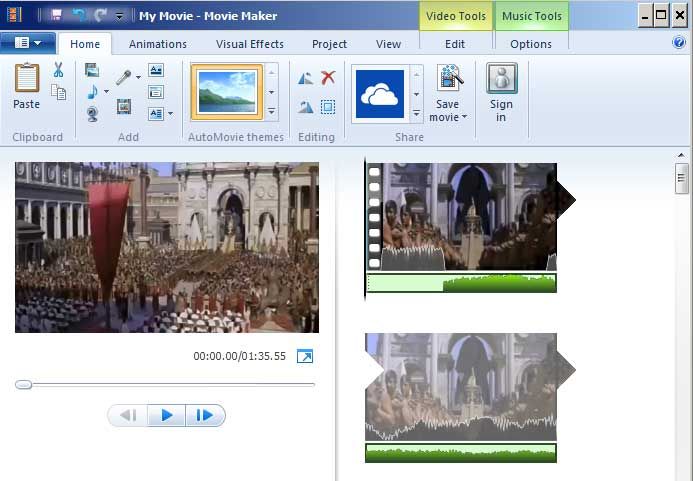Viewport: 693px width, 481px height.
Task: Select the highlighted AutoMovie theme thumbnail
Action: [x=227, y=92]
